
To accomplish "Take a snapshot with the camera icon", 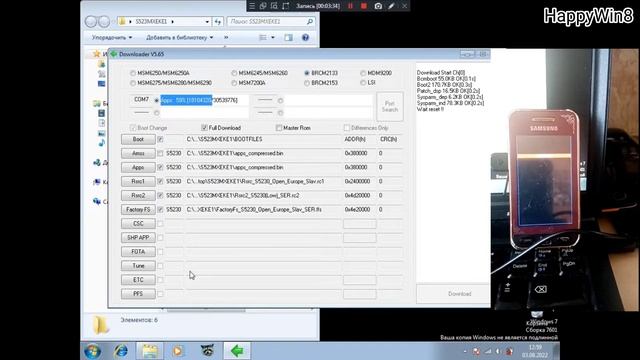I will coord(378,6).
